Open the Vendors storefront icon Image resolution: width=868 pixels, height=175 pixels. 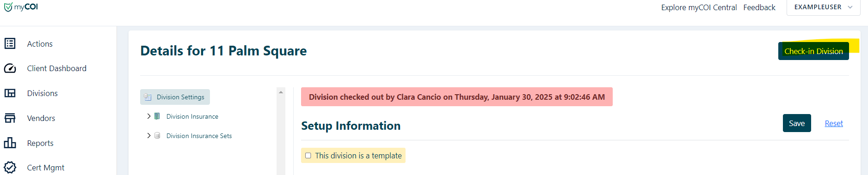10,118
